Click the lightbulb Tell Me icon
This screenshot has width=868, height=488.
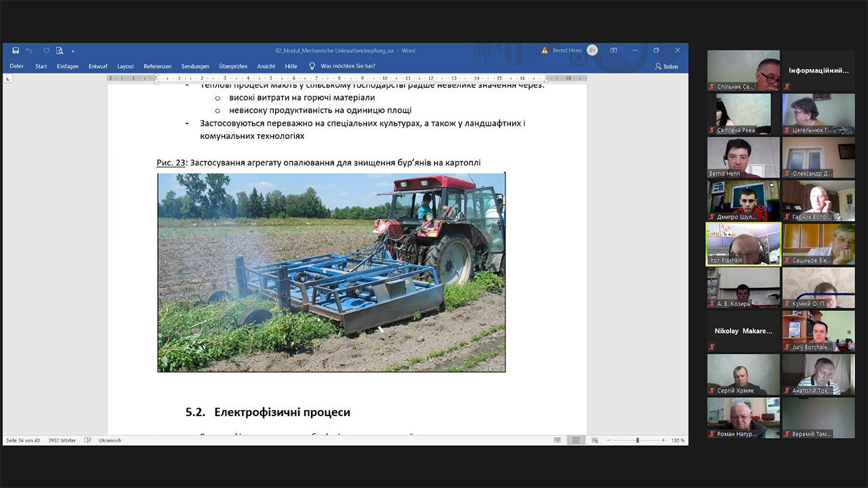tap(312, 66)
